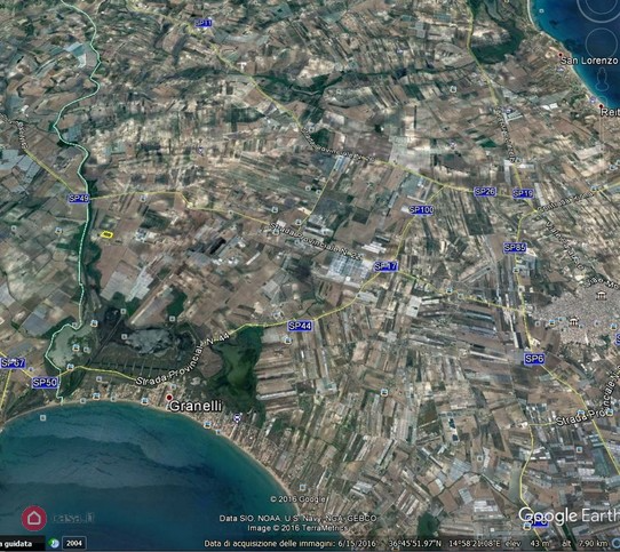
Task: Open the 2004 historical imagery year button
Action: click(x=74, y=543)
